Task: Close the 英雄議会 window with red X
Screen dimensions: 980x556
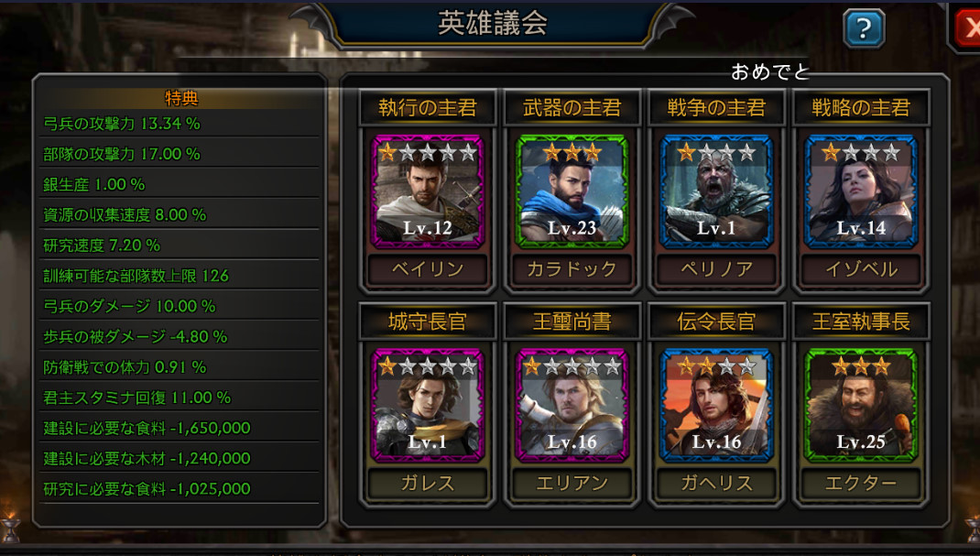Action: [966, 28]
